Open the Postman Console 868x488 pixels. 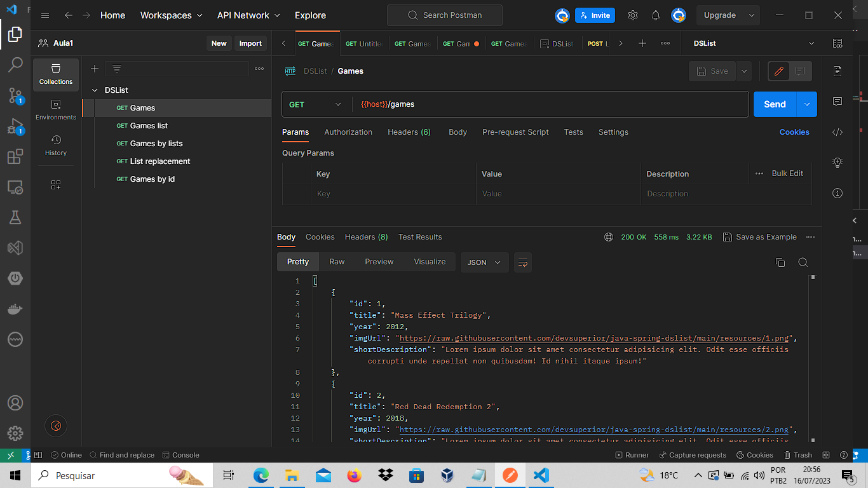click(181, 455)
